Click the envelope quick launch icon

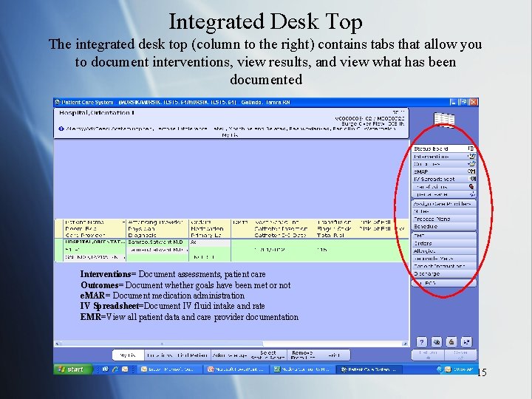pos(125,369)
